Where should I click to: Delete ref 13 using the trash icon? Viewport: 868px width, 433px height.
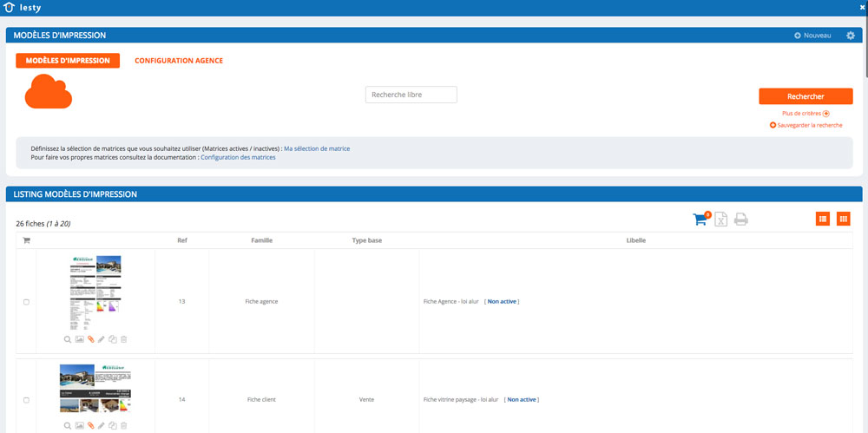[124, 339]
